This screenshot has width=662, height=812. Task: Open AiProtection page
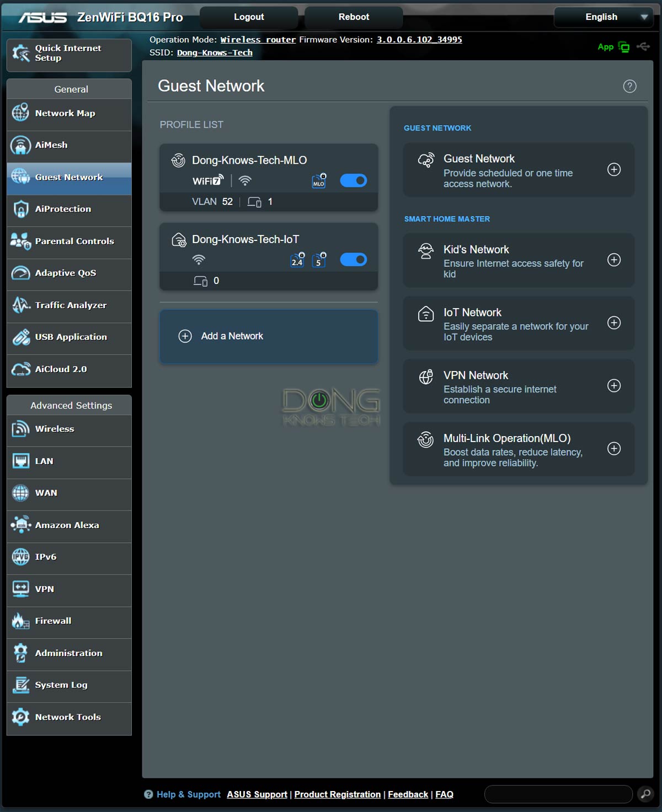[69, 209]
